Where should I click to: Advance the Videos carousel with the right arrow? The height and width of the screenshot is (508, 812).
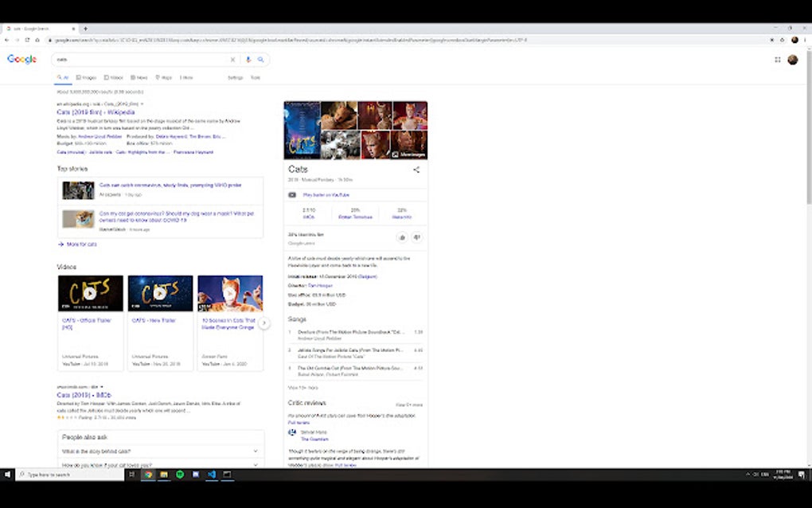[264, 322]
